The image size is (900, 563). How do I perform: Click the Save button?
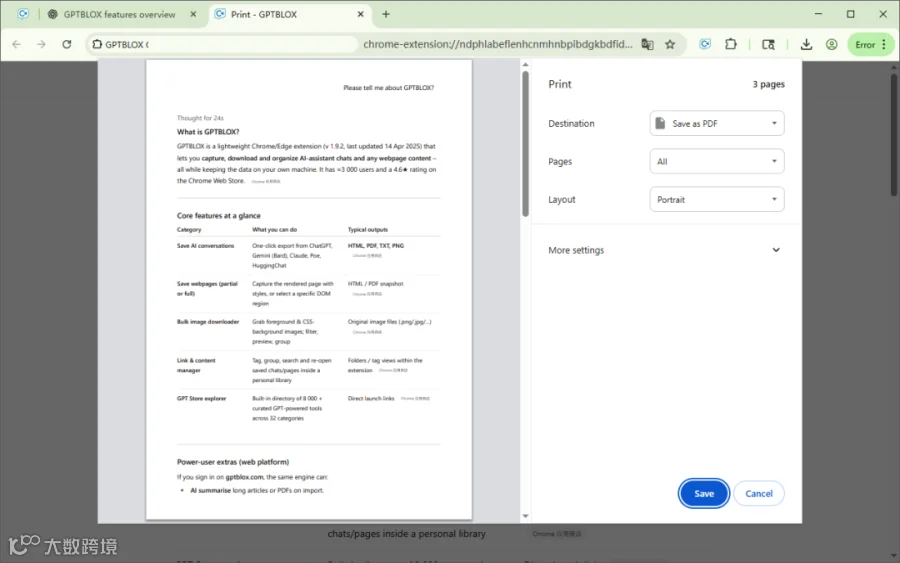pos(704,494)
